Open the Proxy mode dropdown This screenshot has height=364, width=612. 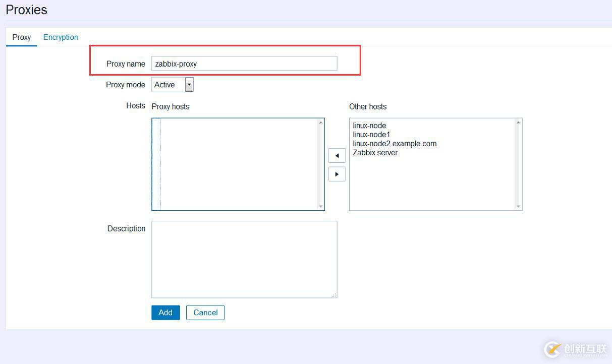(x=173, y=85)
